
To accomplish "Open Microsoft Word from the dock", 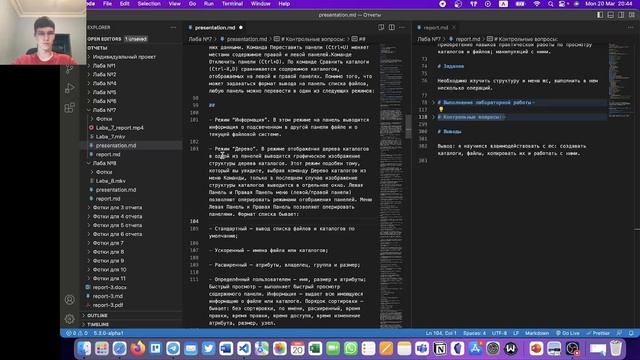I will pyautogui.click(x=226, y=349).
